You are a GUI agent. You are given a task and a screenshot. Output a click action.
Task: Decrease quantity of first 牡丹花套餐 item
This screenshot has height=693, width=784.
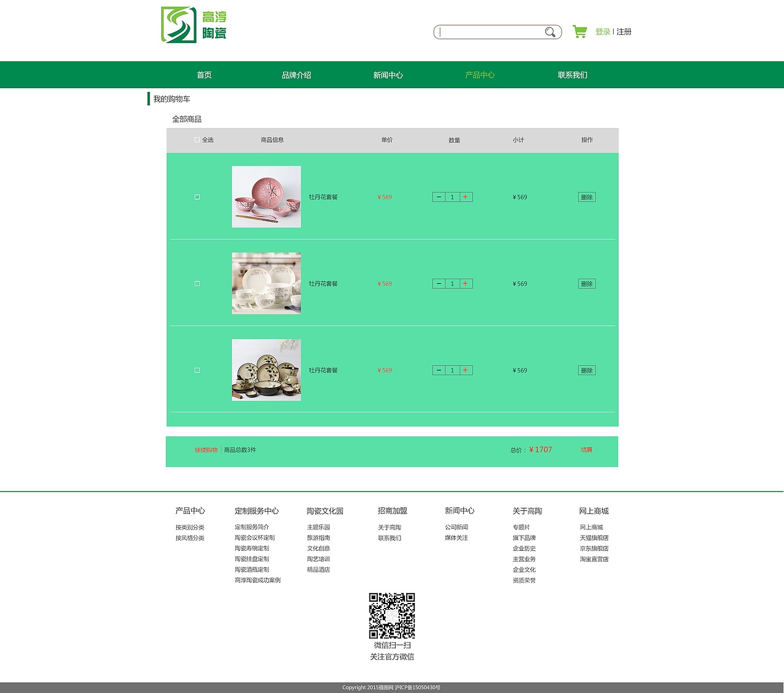[x=439, y=197]
